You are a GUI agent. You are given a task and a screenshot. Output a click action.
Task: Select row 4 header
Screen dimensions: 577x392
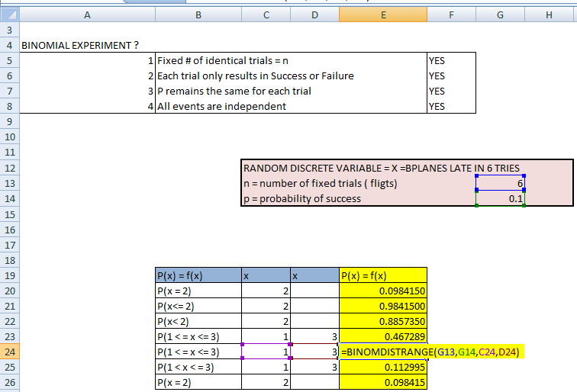(9, 45)
